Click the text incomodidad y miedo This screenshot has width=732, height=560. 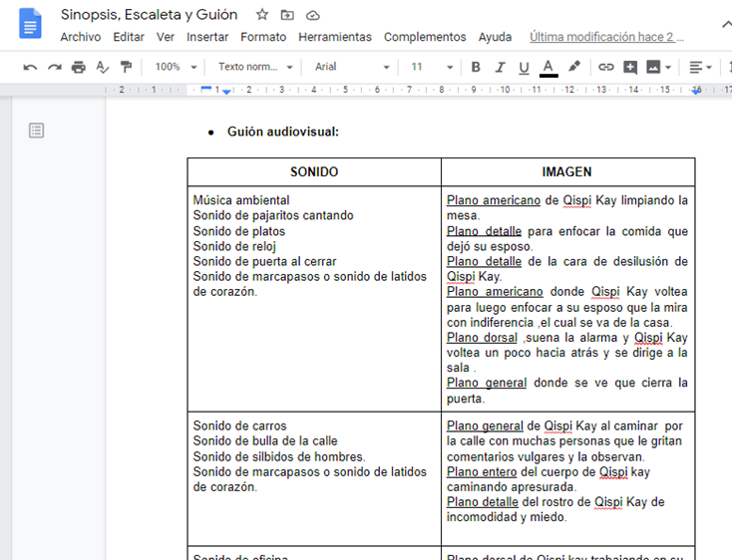(507, 517)
